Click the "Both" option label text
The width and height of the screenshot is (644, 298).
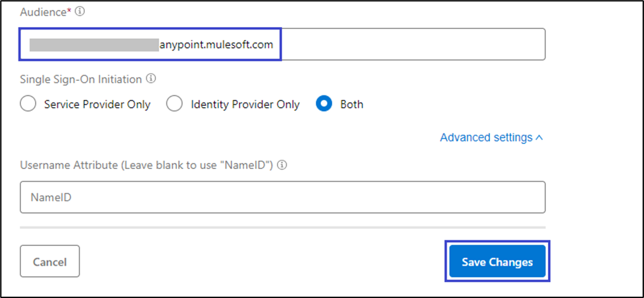[x=352, y=104]
